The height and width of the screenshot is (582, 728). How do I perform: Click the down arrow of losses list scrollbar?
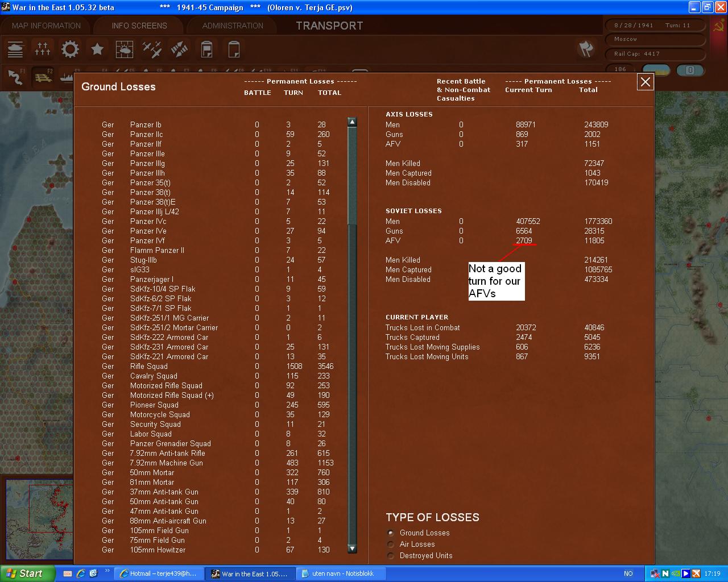point(352,548)
